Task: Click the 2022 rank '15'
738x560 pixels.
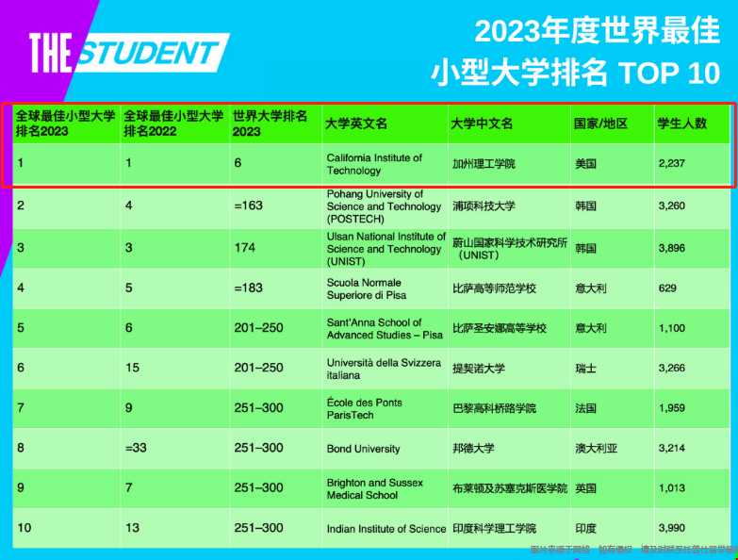Action: tap(132, 368)
